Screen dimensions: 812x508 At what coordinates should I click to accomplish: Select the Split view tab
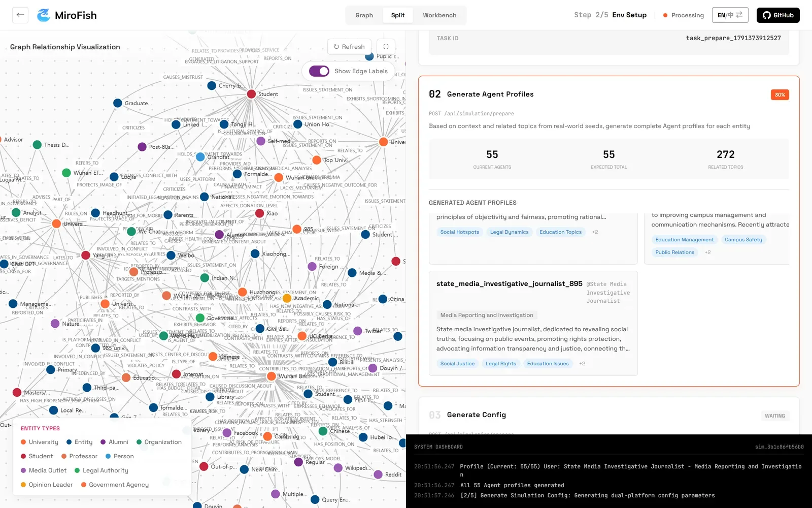point(398,15)
